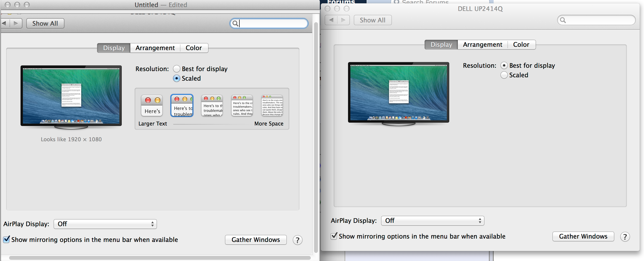The image size is (644, 261).
Task: Click the DELL UP2414Q window title
Action: (x=480, y=9)
